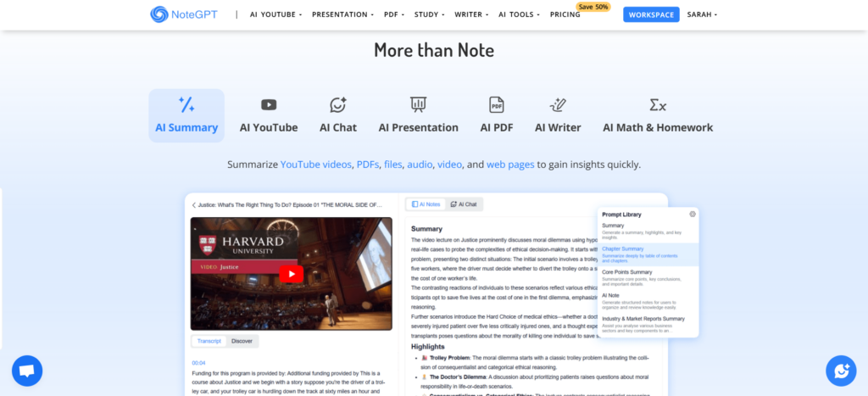Viewport: 868px width, 396px height.
Task: Open the Discover tab
Action: click(242, 341)
